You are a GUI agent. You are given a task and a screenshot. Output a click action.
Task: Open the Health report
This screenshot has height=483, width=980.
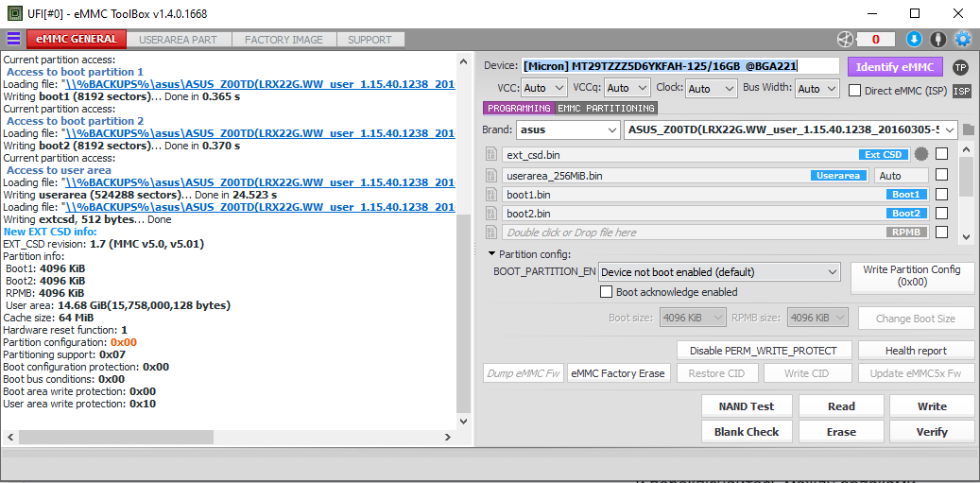[x=916, y=351]
